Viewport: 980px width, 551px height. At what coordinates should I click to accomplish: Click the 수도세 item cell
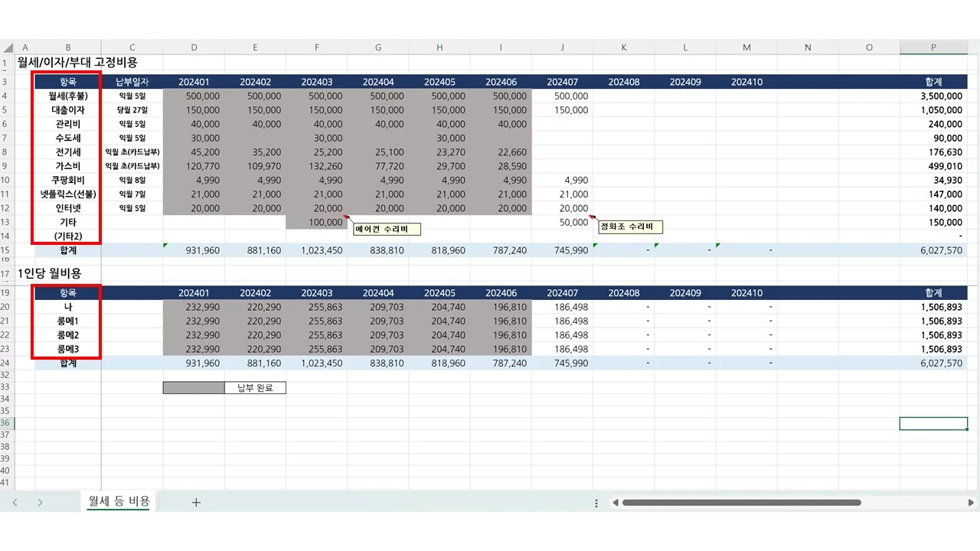click(68, 139)
